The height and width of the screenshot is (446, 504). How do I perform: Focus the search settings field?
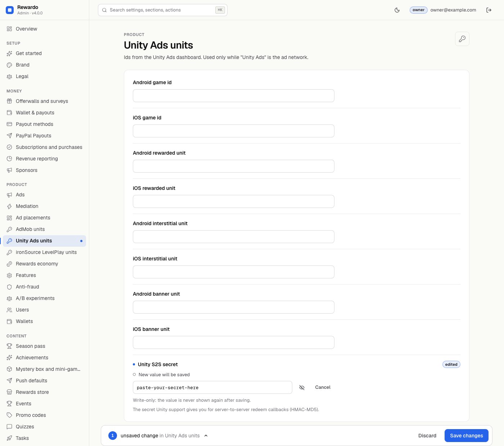[x=163, y=10]
